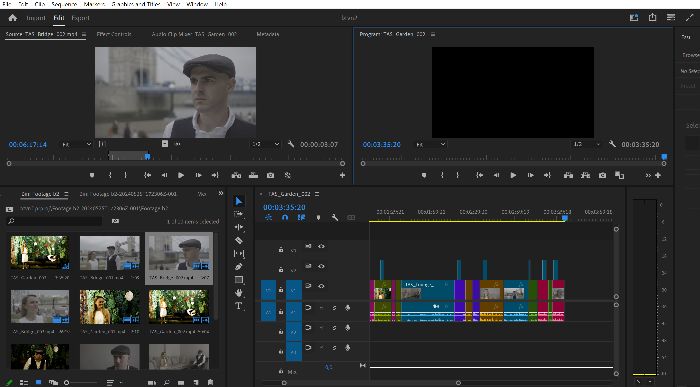Viewport: 700px width, 387px height.
Task: Open Source monitor zoom level dropdown
Action: click(x=77, y=144)
